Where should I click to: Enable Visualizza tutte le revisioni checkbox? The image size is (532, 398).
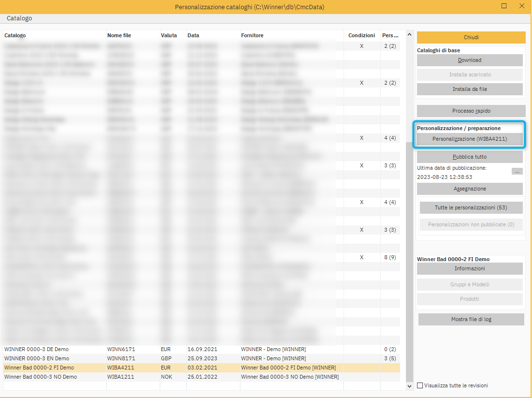(x=420, y=385)
